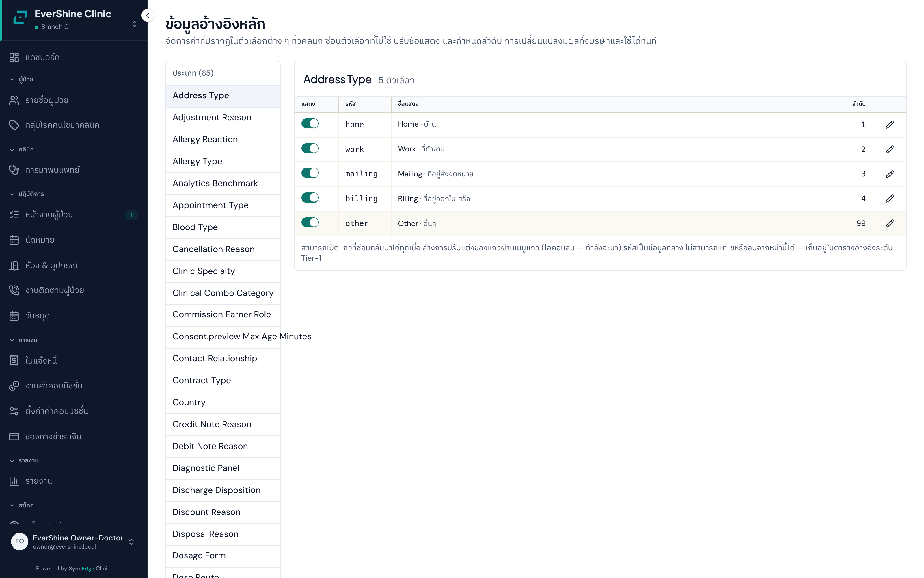
Task: Select the Allergy Reaction category
Action: click(223, 140)
